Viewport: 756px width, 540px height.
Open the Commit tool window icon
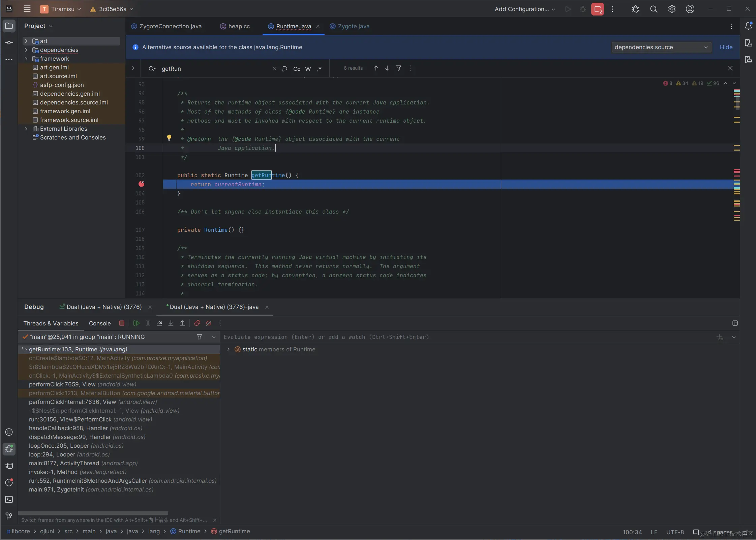tap(9, 43)
